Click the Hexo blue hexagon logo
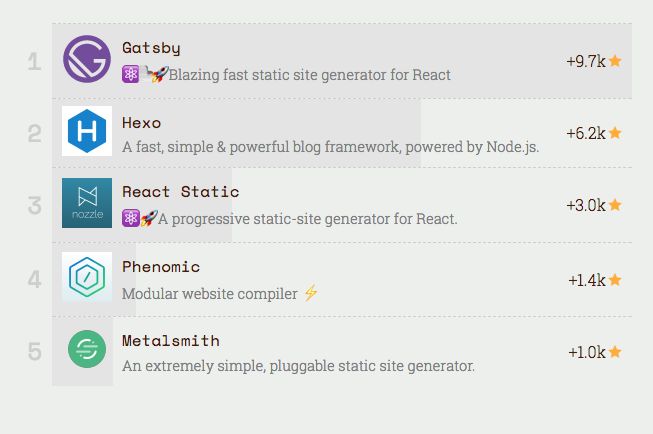 point(87,131)
